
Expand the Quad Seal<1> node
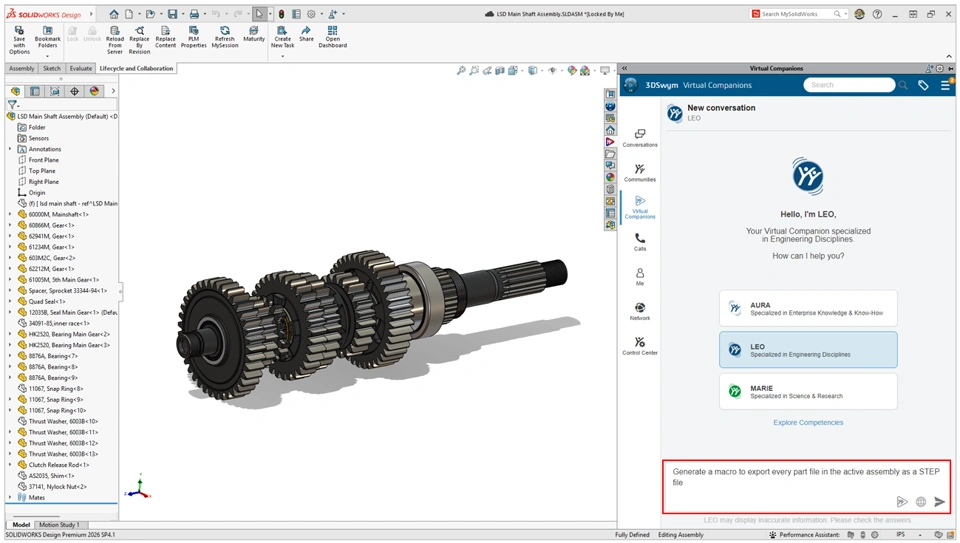click(10, 301)
